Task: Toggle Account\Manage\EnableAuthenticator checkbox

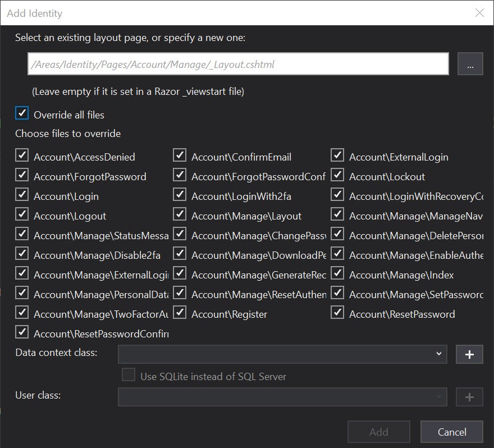Action: point(337,254)
